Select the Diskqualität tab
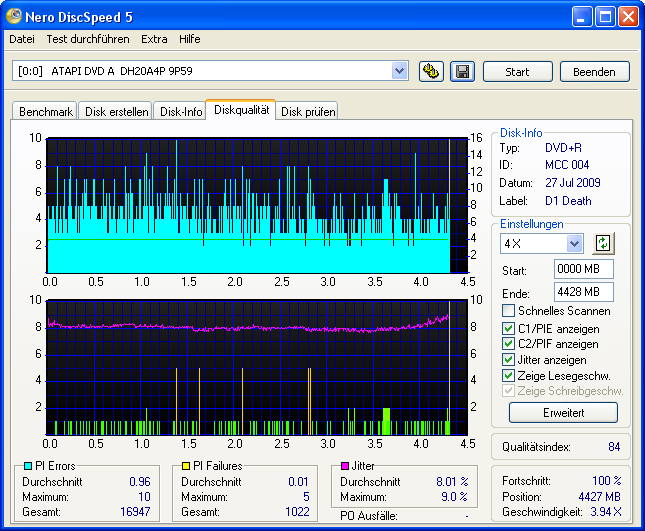Screen dimensions: 645x531 click(x=241, y=110)
